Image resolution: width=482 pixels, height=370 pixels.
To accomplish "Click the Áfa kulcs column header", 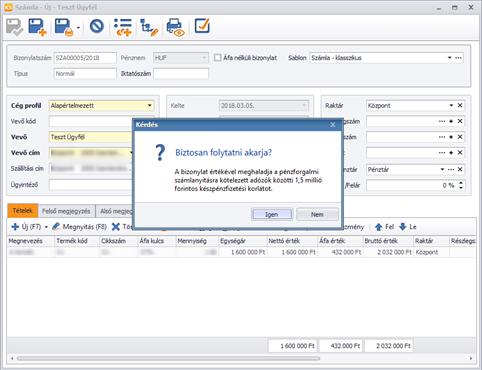I will (157, 241).
